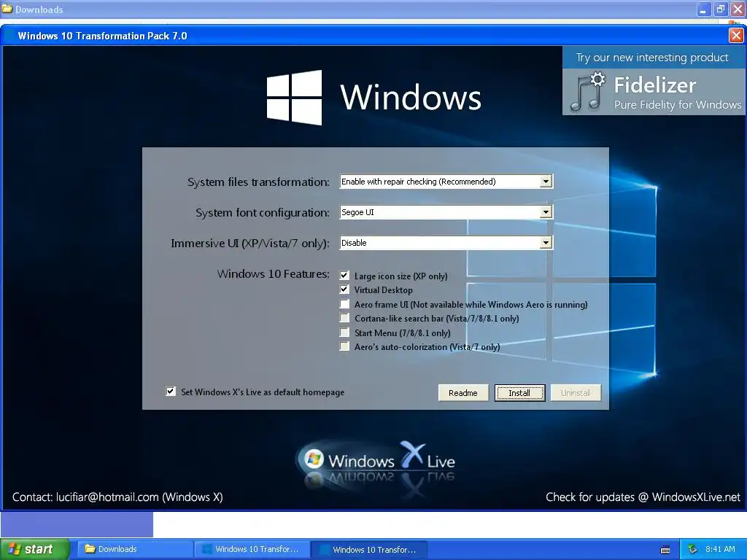The image size is (747, 560).
Task: Check the Aero frame UI option
Action: (x=344, y=304)
